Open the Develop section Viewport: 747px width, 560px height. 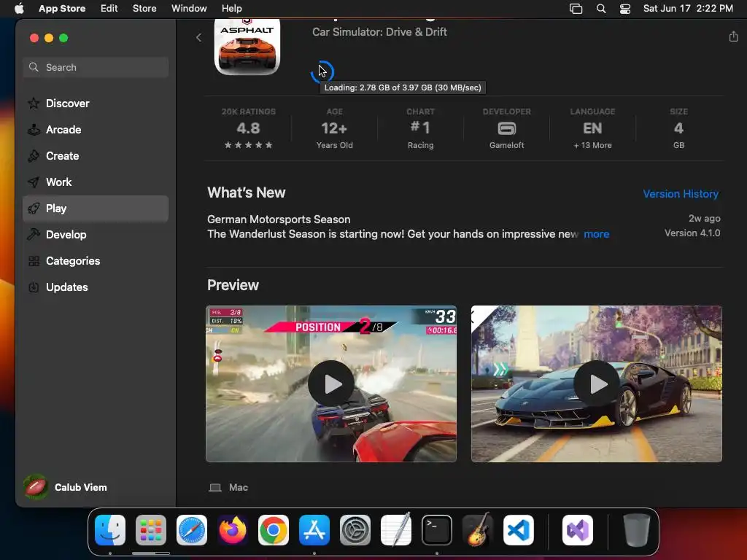(96, 235)
